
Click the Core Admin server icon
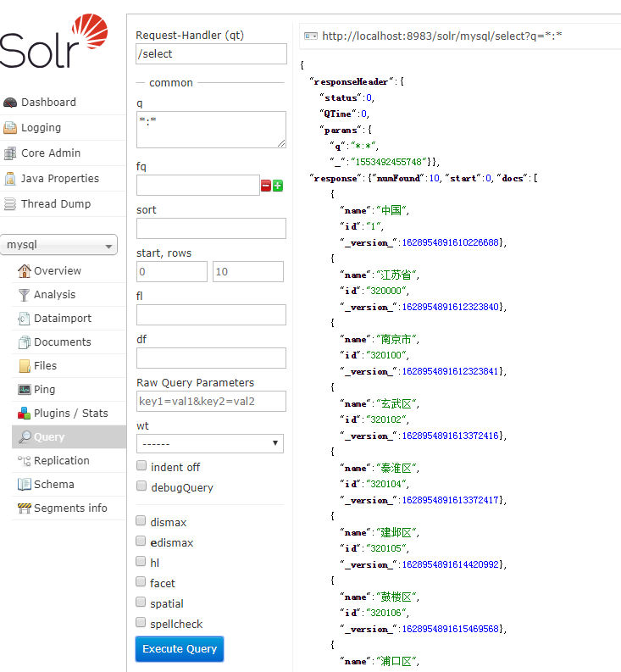(10, 153)
